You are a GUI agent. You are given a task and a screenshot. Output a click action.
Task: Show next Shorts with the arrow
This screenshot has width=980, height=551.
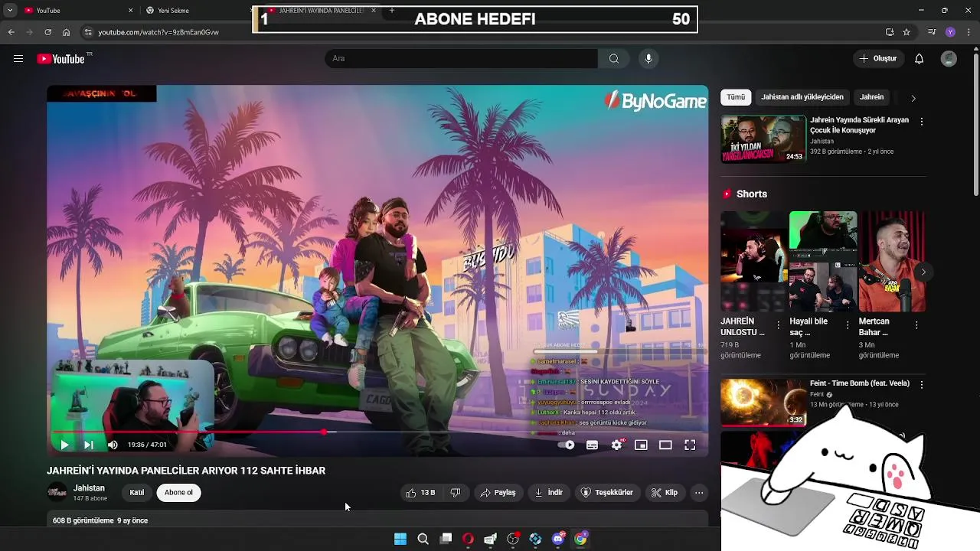[x=923, y=272]
